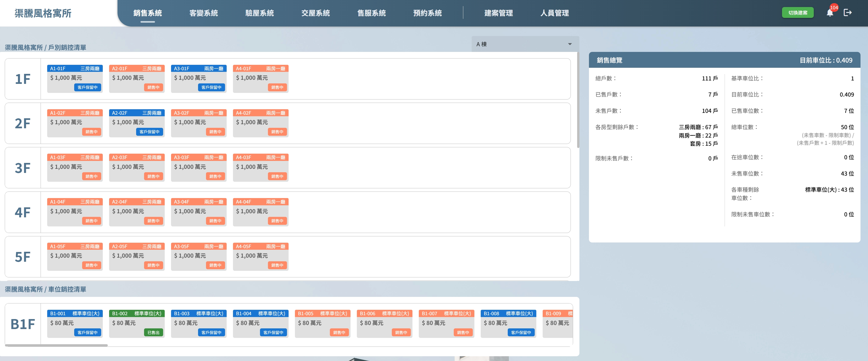Click the 銷售中 badge on A4-02F
The width and height of the screenshot is (868, 361).
click(277, 132)
